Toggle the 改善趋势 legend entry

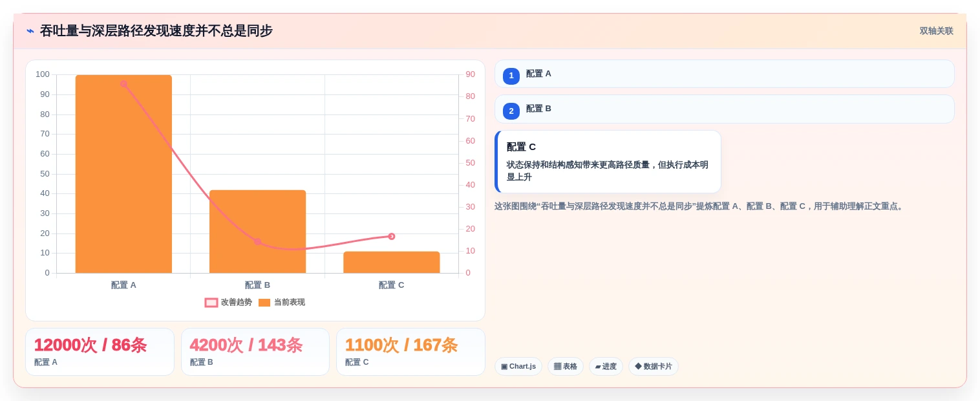point(228,302)
